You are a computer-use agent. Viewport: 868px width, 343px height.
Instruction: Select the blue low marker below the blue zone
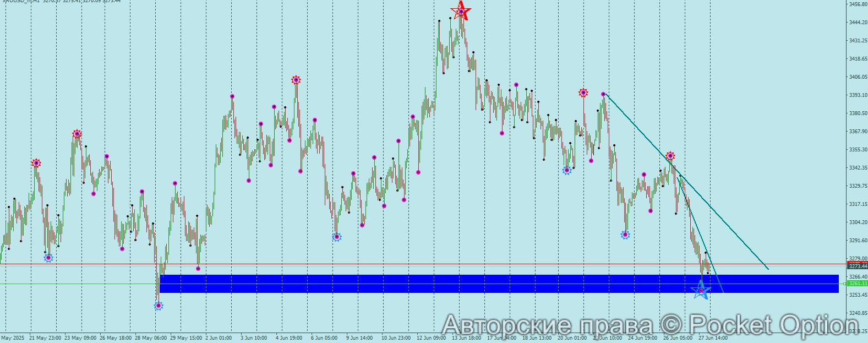[x=159, y=306]
